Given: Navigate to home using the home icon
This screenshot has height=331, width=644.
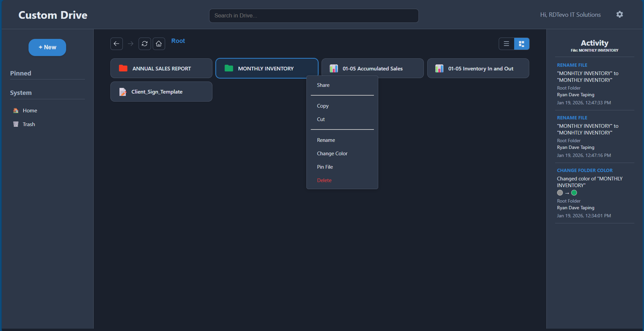Looking at the screenshot, I should 159,44.
